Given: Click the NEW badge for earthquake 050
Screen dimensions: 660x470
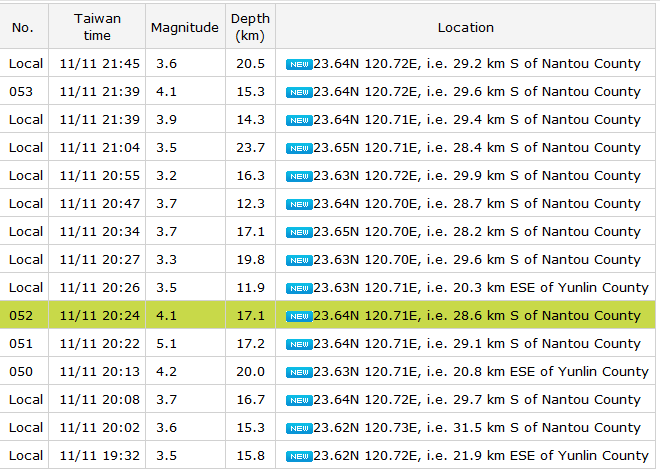Looking at the screenshot, I should (298, 372).
